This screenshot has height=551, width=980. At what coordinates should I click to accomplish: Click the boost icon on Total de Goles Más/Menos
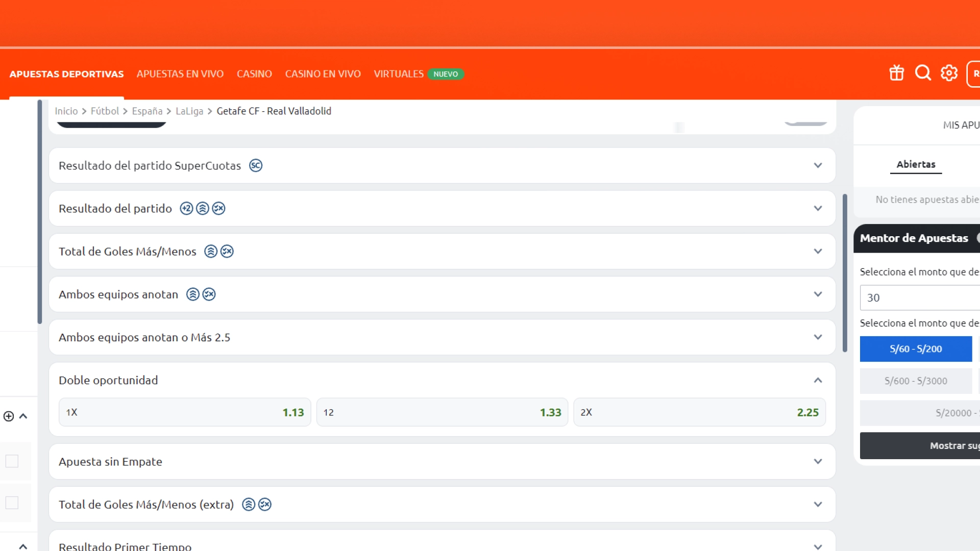[211, 251]
